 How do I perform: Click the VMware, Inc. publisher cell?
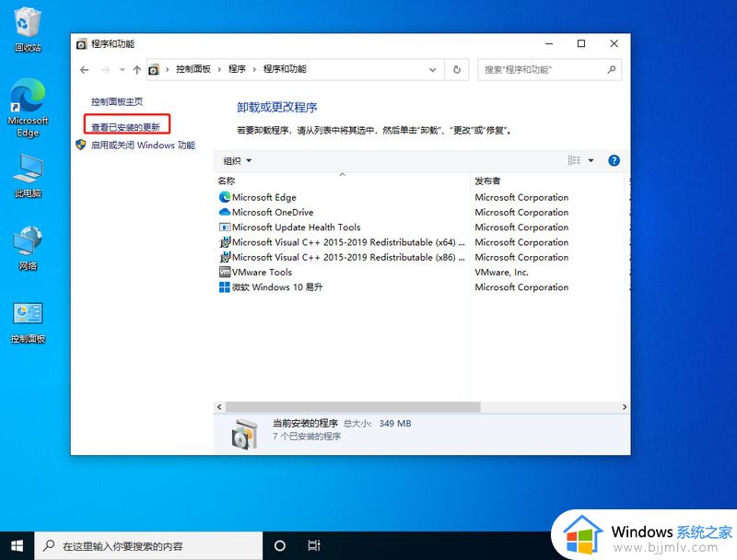point(501,272)
